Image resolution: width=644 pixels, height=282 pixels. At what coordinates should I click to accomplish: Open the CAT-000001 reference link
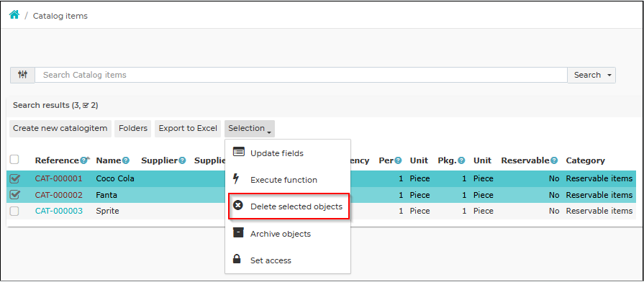pos(59,178)
